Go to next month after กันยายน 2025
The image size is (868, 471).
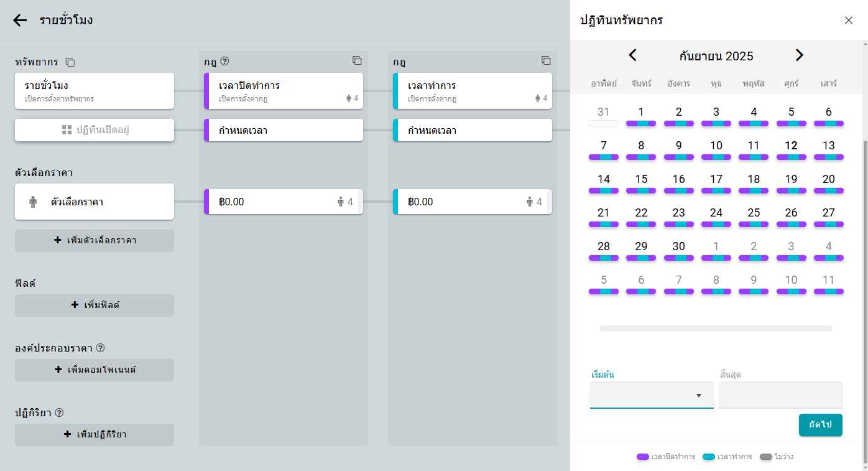click(x=800, y=55)
